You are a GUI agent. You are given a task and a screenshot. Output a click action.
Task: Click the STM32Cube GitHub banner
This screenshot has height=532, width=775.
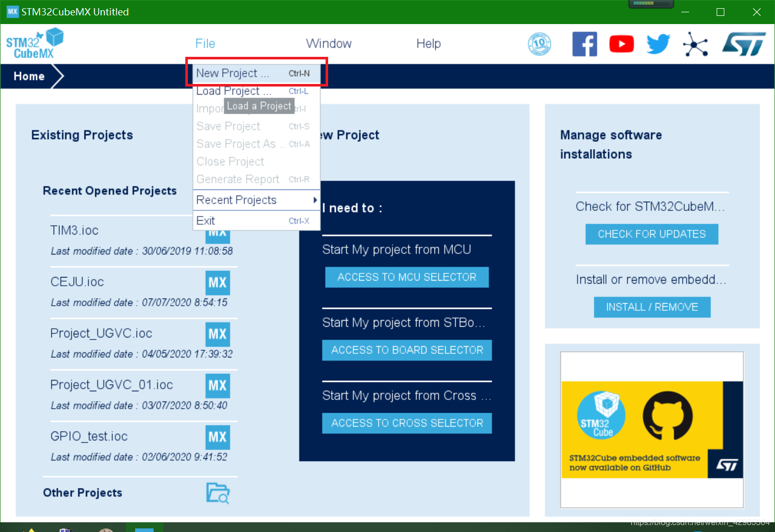[x=652, y=430]
